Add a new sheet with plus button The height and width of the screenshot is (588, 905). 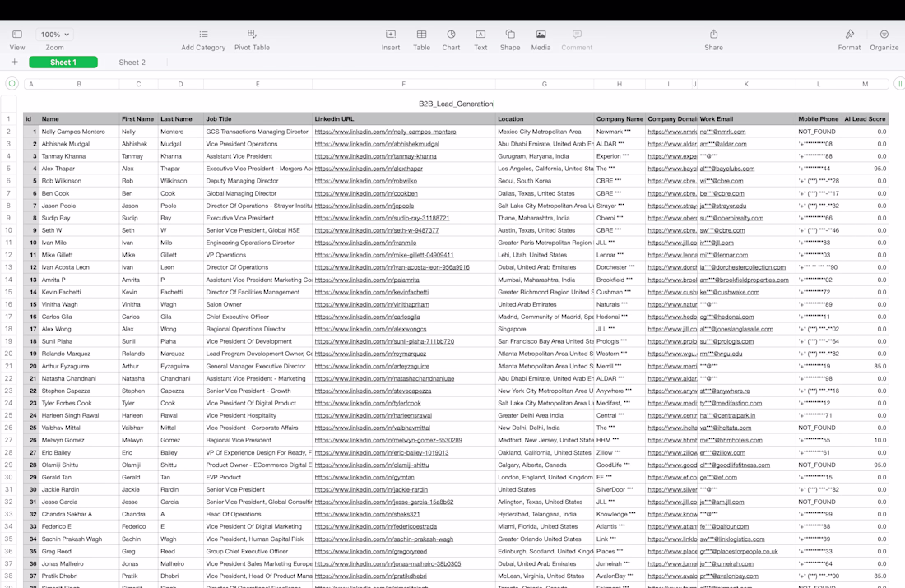(x=15, y=62)
